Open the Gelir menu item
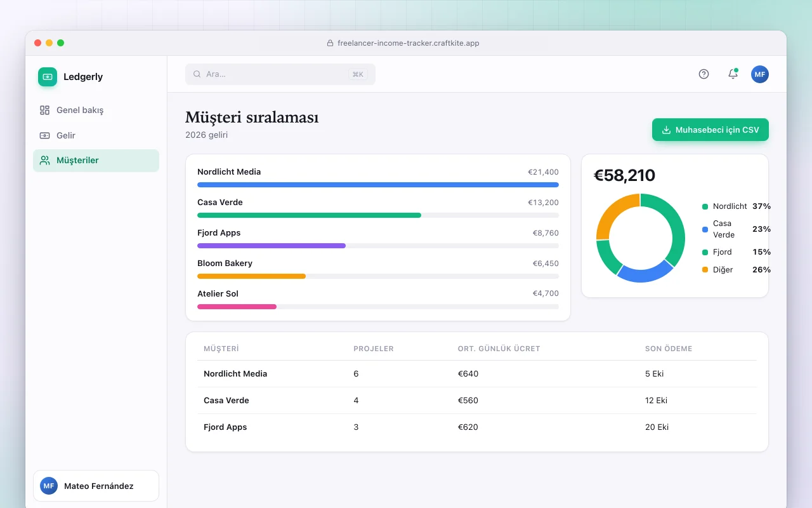Image resolution: width=812 pixels, height=508 pixels. point(96,135)
